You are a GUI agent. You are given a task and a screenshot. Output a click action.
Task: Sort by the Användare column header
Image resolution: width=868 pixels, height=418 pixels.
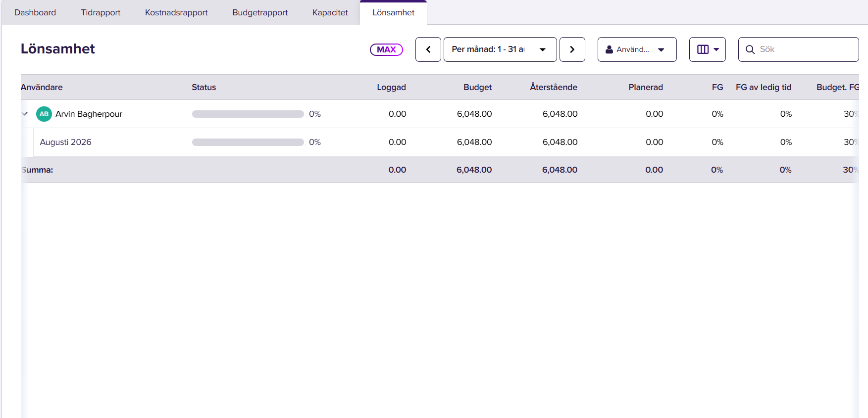pos(42,87)
